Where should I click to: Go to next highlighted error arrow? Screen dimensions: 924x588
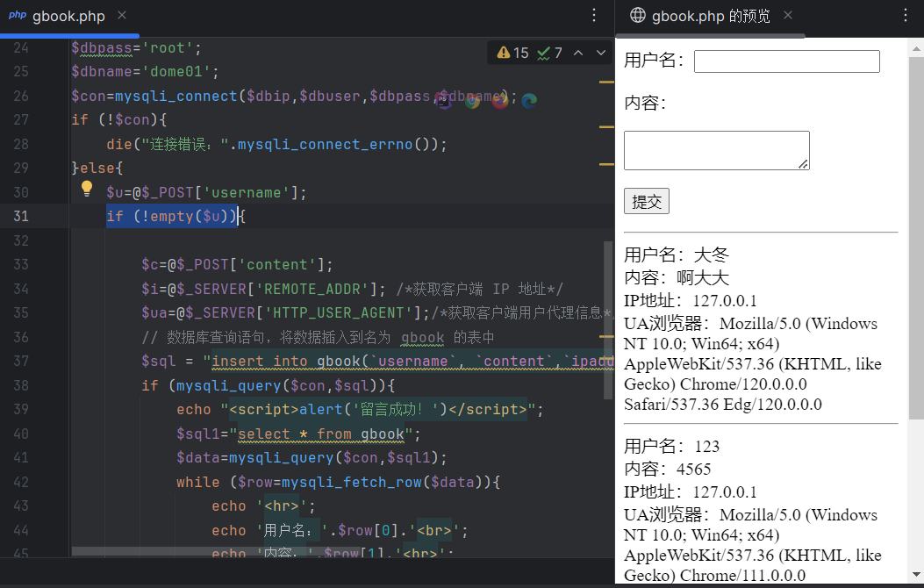(601, 53)
